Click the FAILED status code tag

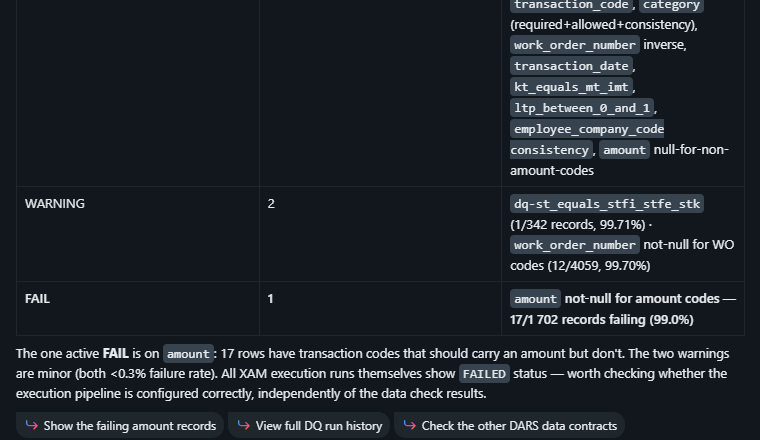tap(484, 374)
